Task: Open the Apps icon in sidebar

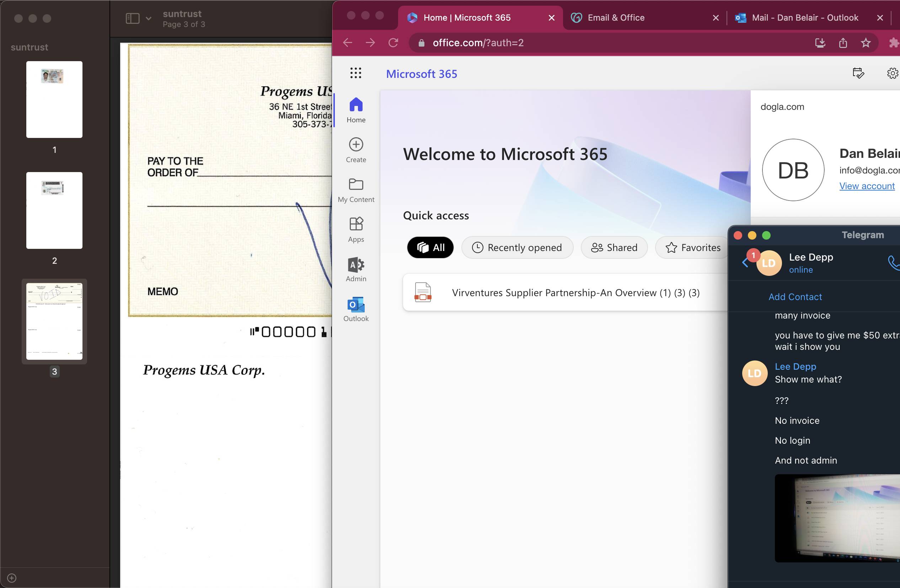Action: pyautogui.click(x=355, y=224)
